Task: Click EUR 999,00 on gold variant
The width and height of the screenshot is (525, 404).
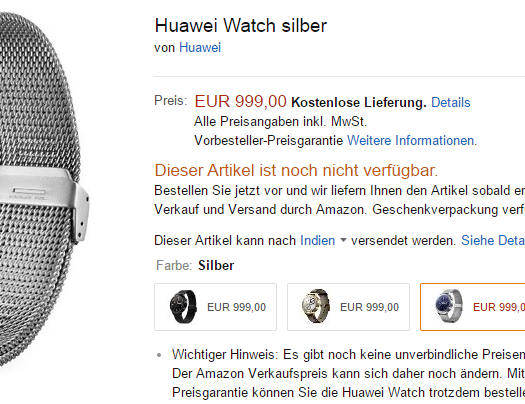Action: [369, 307]
